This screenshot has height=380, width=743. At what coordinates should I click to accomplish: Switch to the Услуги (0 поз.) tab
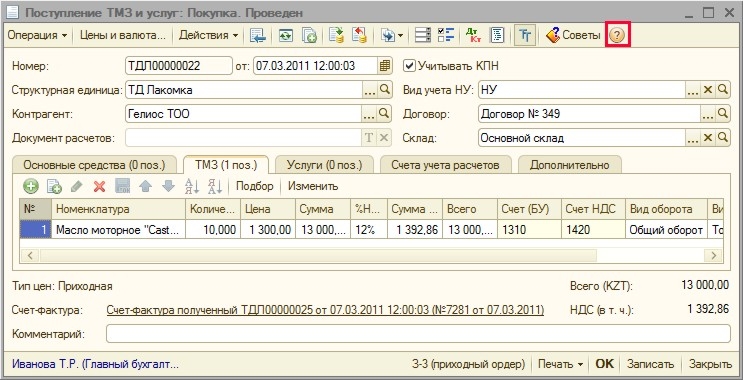coord(324,165)
